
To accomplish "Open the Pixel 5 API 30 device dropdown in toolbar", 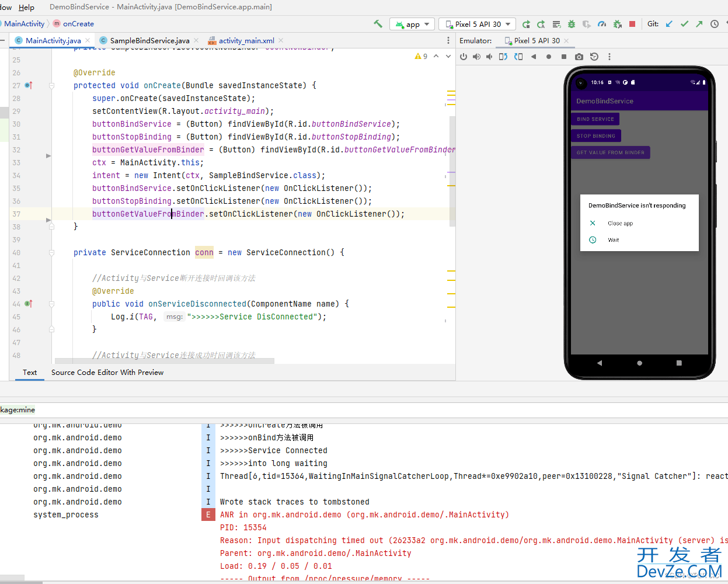I will 478,24.
